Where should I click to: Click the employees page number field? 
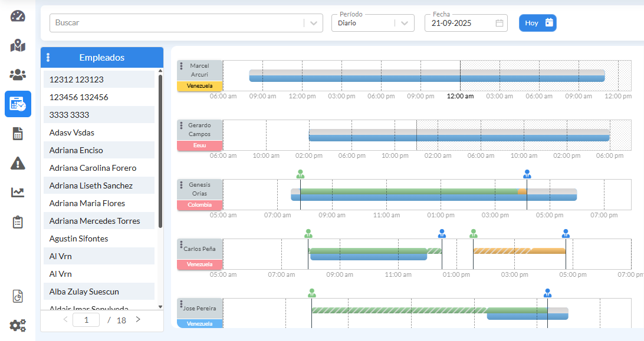coord(86,320)
